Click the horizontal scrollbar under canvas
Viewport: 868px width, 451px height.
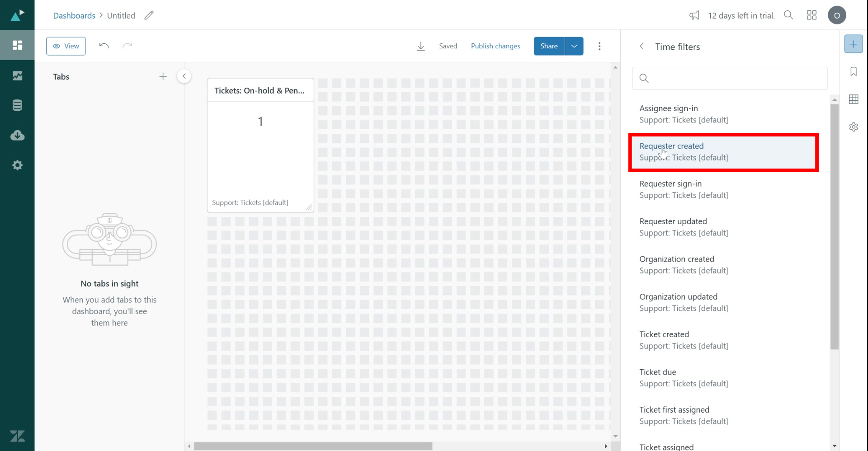pos(313,446)
